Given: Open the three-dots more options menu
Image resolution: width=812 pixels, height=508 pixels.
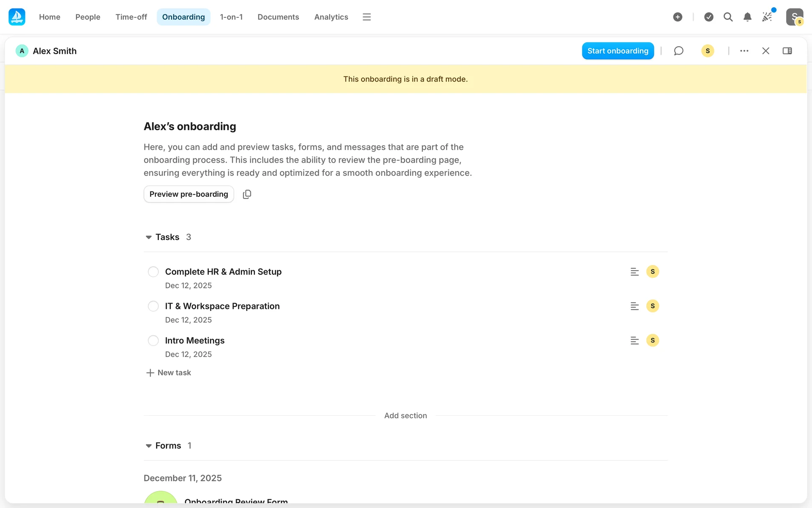Looking at the screenshot, I should [744, 51].
